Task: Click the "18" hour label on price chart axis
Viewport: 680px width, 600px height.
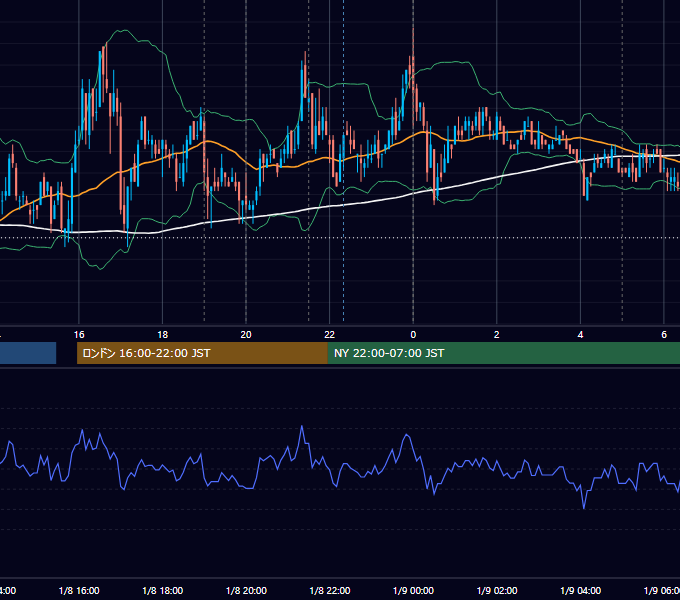Action: [163, 335]
